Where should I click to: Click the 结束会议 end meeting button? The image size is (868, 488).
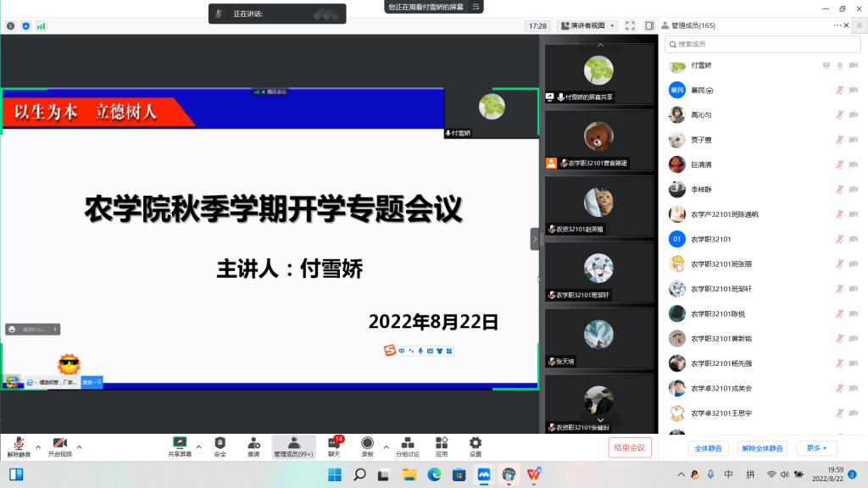[x=630, y=448]
